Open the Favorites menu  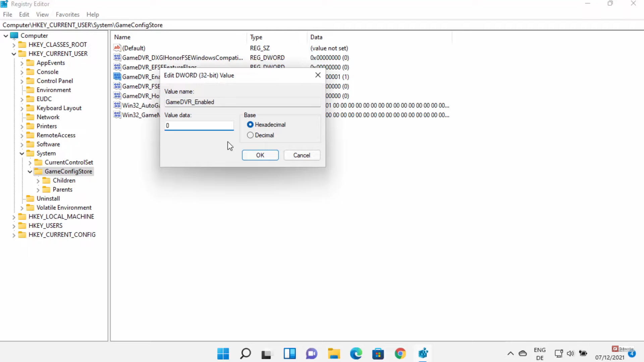(x=67, y=14)
